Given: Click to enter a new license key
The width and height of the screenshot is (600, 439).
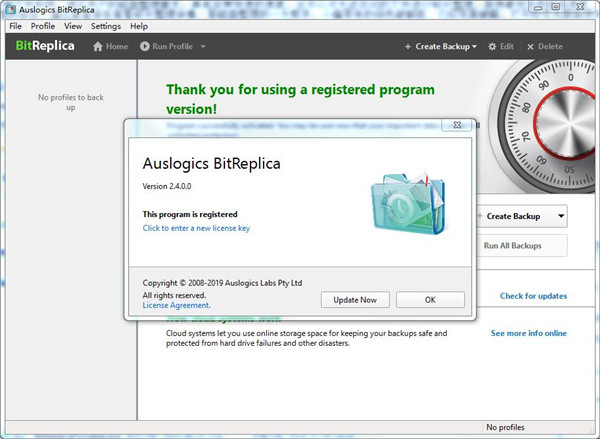Looking at the screenshot, I should 196,228.
